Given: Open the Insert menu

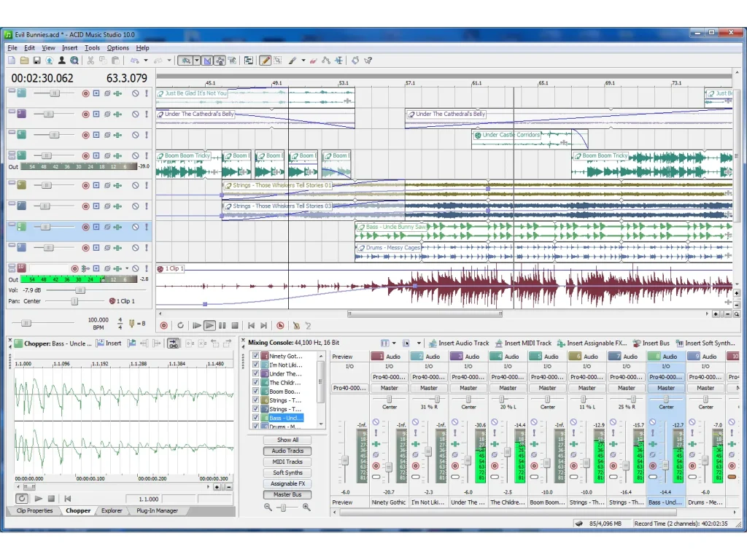Looking at the screenshot, I should (x=69, y=47).
